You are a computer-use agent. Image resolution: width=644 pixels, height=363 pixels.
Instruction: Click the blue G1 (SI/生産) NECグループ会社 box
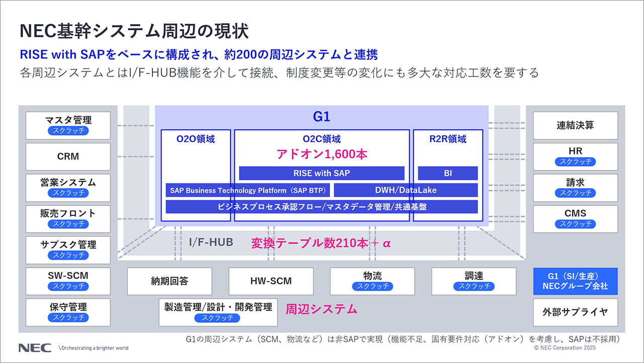tap(575, 281)
